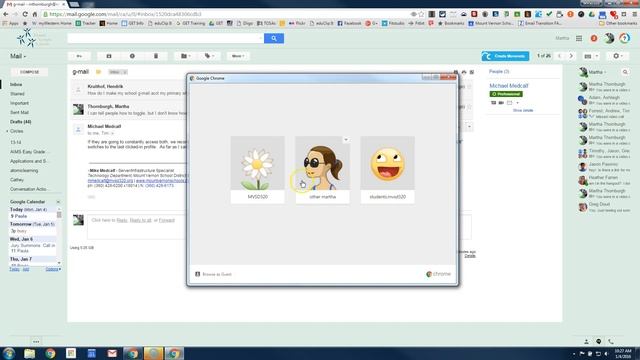Click the Reply link in reply box
This screenshot has width=640, height=360.
pos(122,220)
